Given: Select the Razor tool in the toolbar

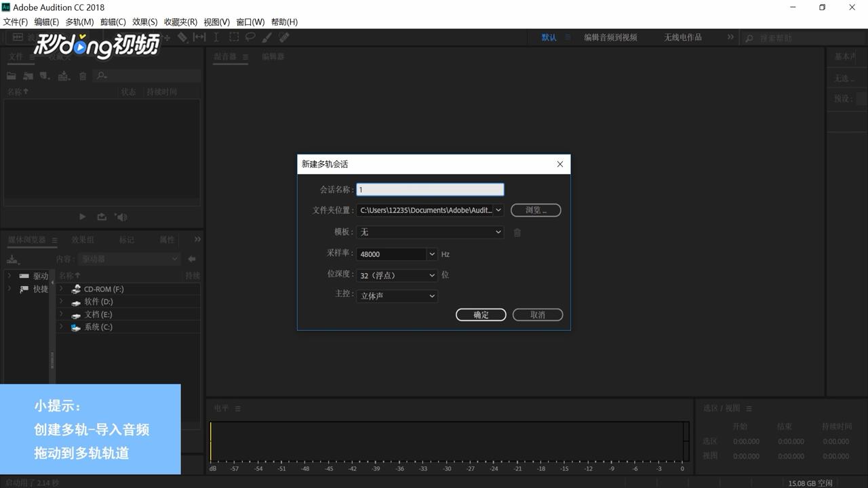Looking at the screenshot, I should (182, 37).
